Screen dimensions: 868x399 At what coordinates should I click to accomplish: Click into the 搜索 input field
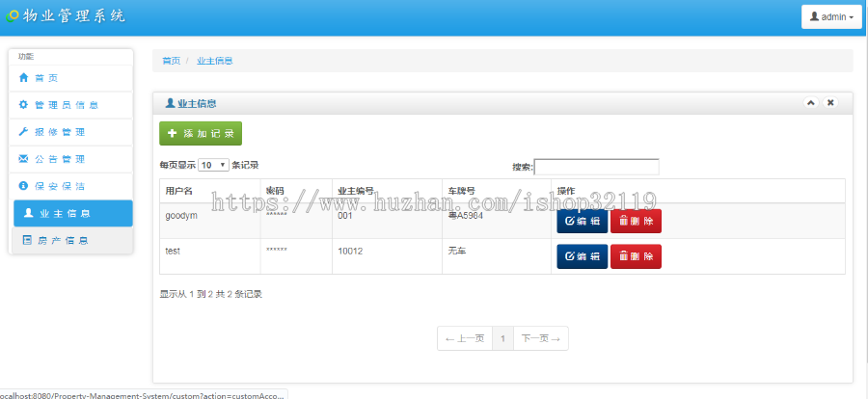point(597,167)
